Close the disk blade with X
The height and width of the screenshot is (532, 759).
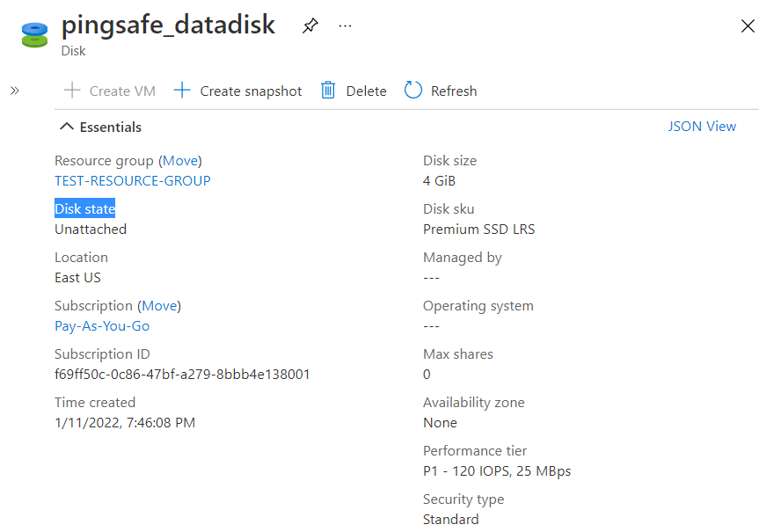[x=748, y=26]
